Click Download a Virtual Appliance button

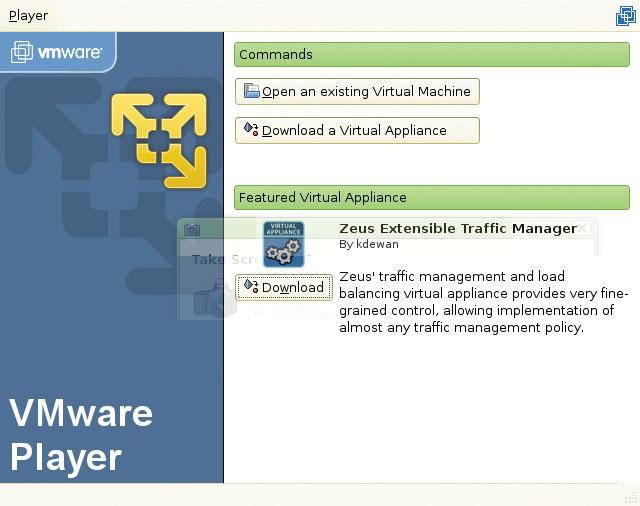(357, 131)
